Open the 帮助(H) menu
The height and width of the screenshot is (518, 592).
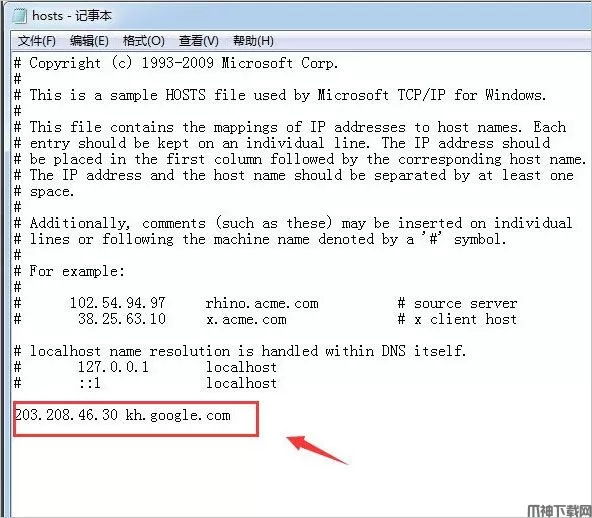click(253, 40)
